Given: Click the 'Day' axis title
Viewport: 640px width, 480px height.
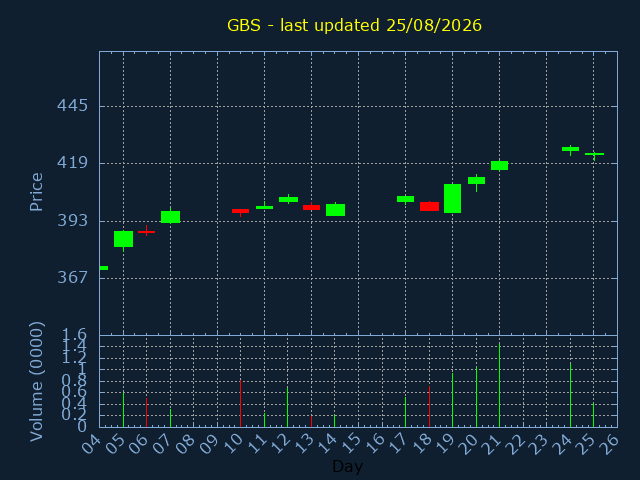Looking at the screenshot, I should point(347,466).
